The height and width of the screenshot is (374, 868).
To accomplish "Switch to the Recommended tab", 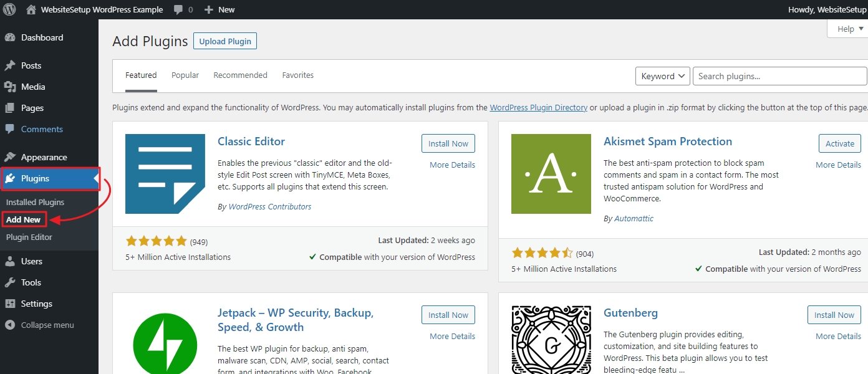I will (x=240, y=75).
